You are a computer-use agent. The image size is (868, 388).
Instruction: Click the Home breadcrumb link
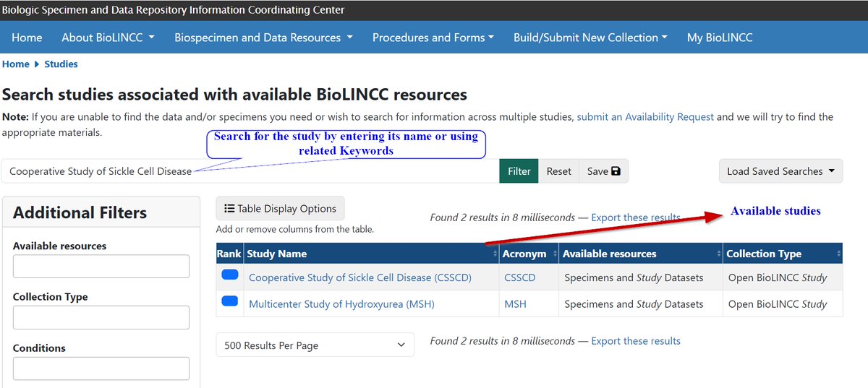click(16, 64)
